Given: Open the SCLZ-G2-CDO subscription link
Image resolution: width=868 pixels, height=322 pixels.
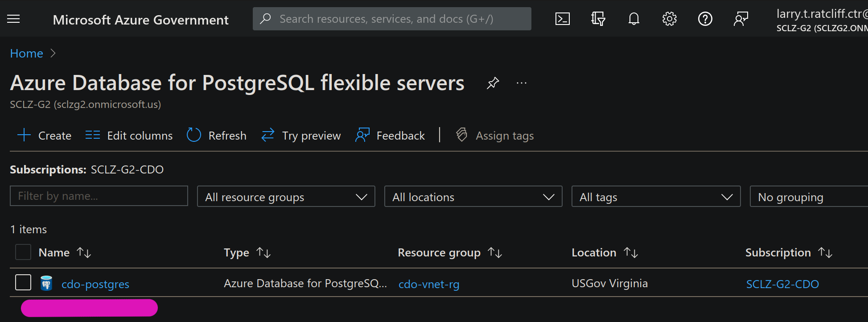Looking at the screenshot, I should click(x=782, y=284).
